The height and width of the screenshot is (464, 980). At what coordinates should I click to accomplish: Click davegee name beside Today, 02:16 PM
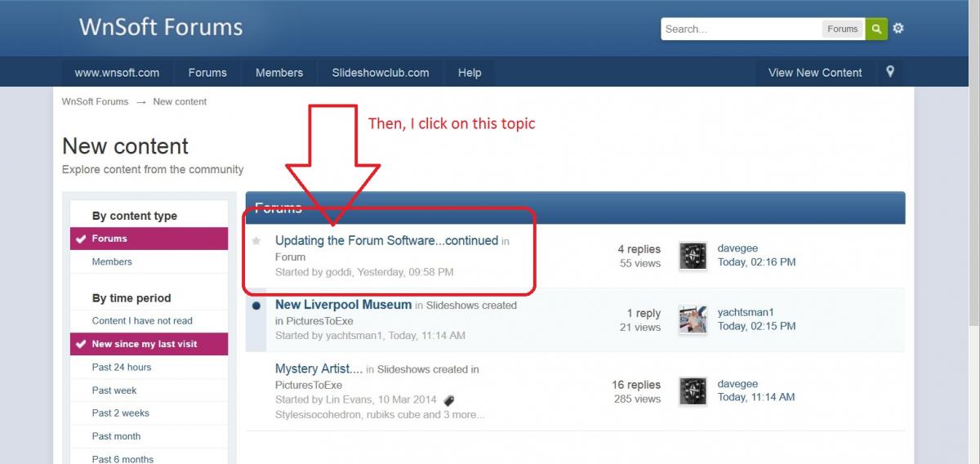737,248
